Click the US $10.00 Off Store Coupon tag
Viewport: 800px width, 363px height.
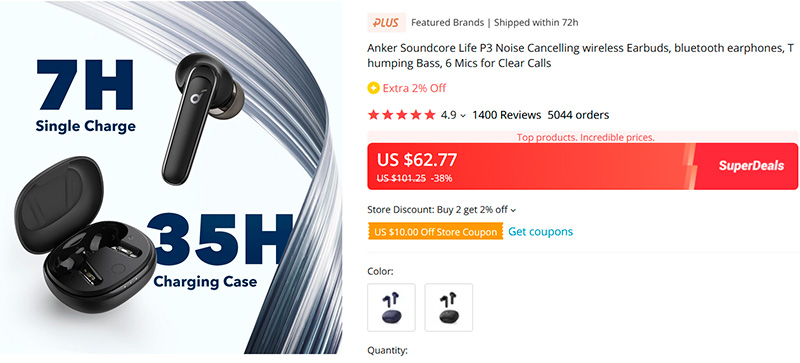click(x=435, y=232)
